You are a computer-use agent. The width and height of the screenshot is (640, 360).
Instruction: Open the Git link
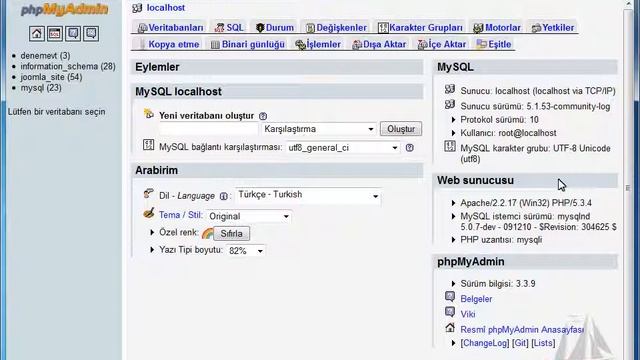point(520,343)
